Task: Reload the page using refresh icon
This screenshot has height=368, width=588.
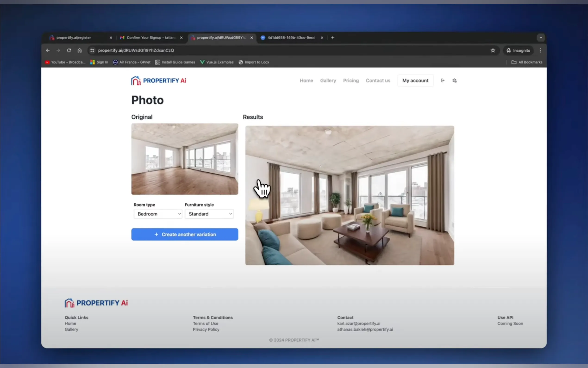Action: (x=69, y=50)
